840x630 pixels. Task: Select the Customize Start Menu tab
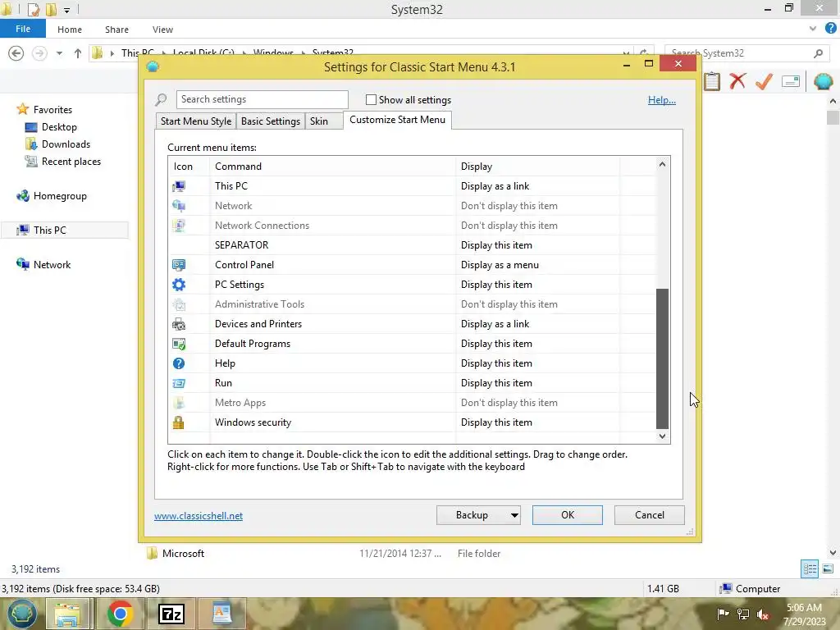(x=398, y=120)
